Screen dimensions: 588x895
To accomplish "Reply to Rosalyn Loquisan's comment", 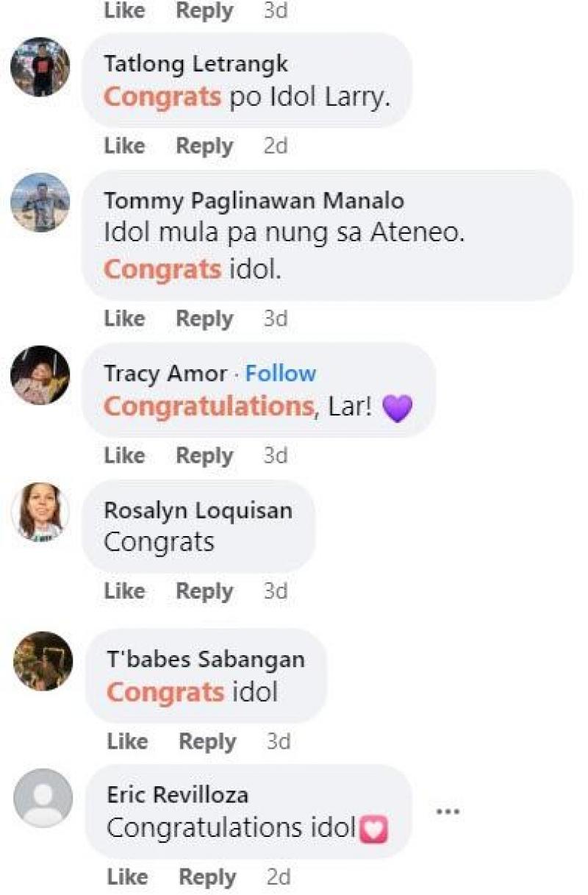I will tap(204, 591).
